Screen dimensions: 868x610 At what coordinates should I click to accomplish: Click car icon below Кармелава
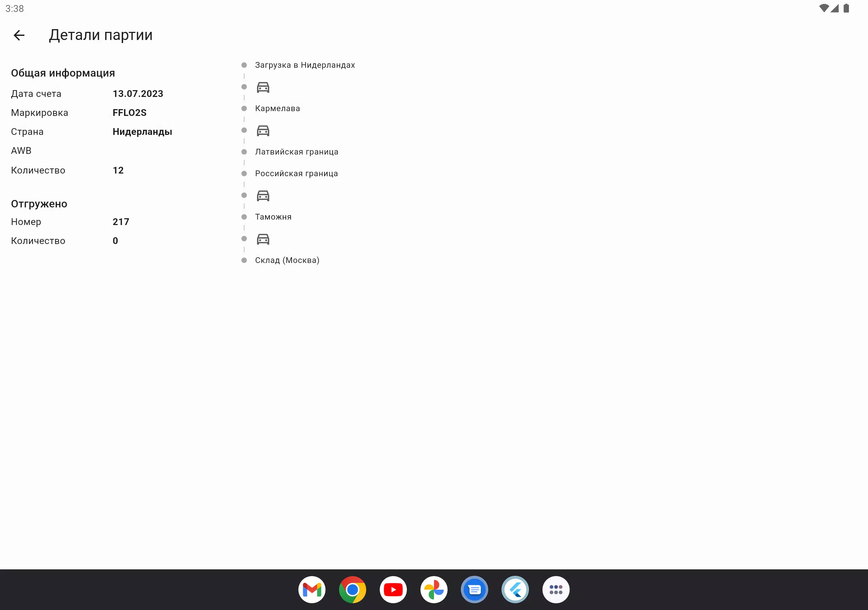[263, 131]
